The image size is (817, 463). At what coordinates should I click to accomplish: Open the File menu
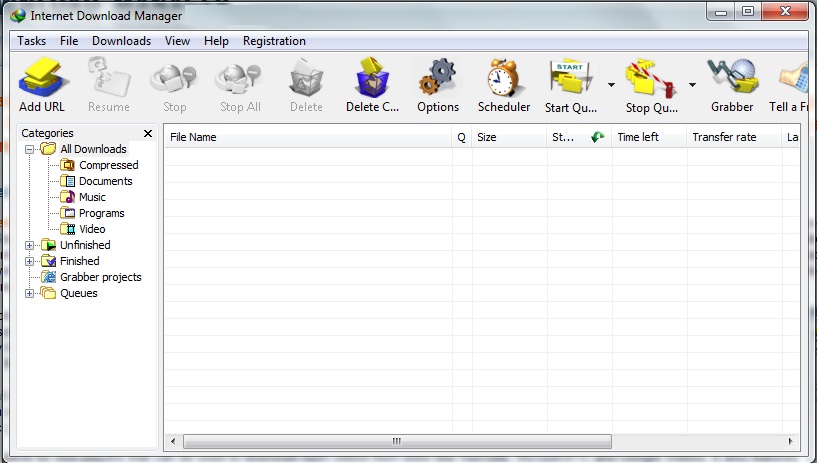pos(69,41)
